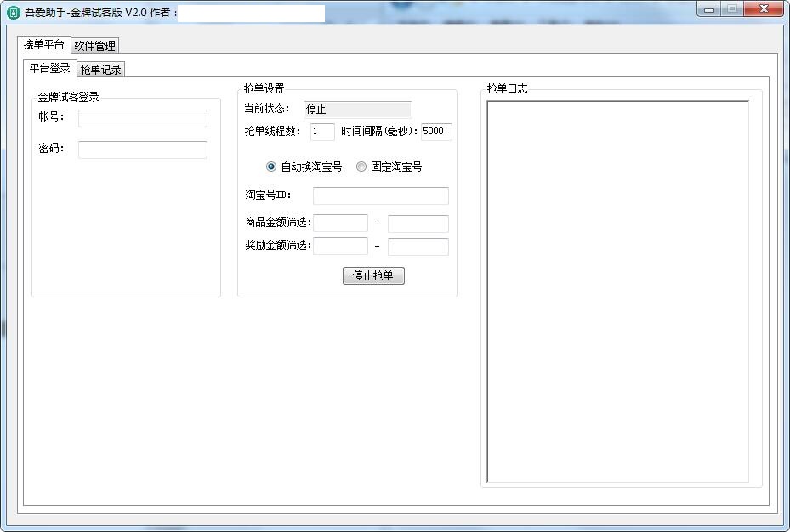Screen dimensions: 790x532
Task: Click the 商品金额筛选 minimum field
Action: [x=340, y=223]
